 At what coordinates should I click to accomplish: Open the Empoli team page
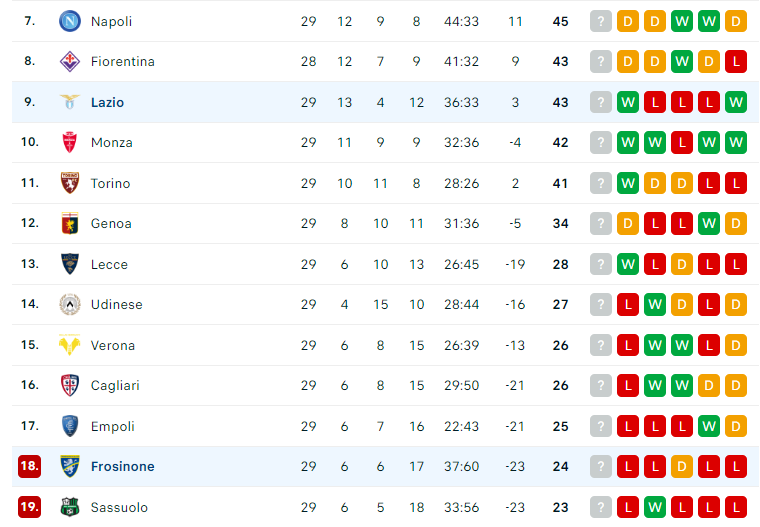[x=112, y=426]
